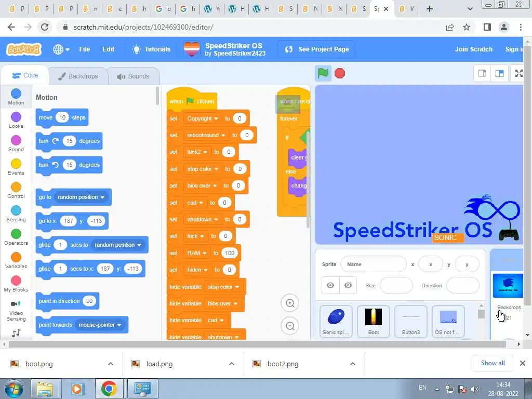Show sprite using the eye button
Screen dimensions: 532x399
[330, 285]
